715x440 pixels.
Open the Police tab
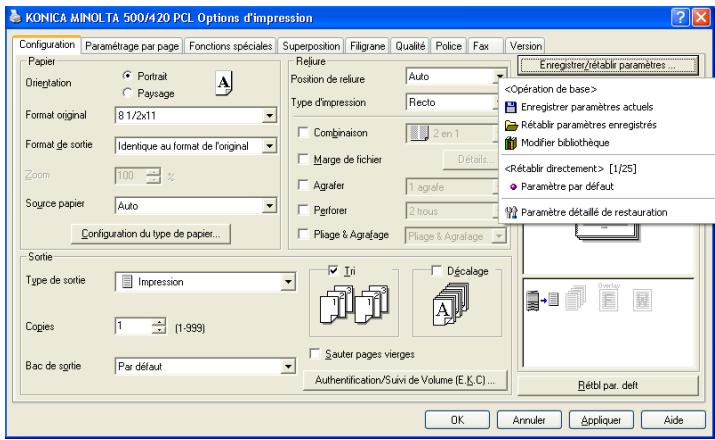(449, 47)
